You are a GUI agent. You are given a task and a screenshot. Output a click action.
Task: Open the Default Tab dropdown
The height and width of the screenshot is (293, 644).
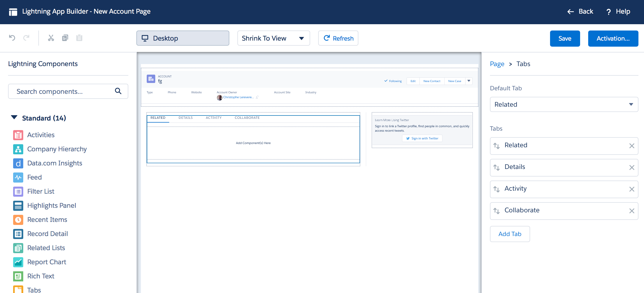(x=564, y=104)
